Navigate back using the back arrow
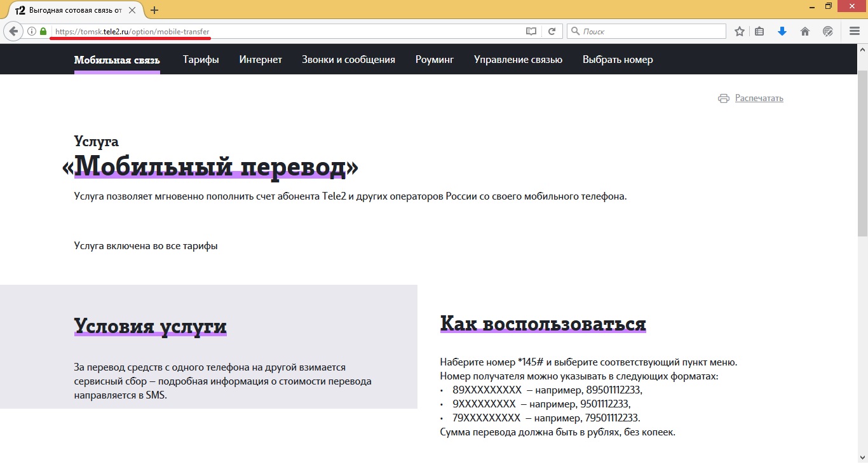 [13, 31]
